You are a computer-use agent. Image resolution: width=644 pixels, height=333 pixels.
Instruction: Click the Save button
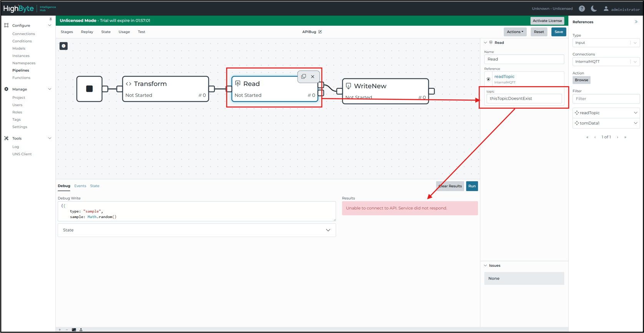559,32
